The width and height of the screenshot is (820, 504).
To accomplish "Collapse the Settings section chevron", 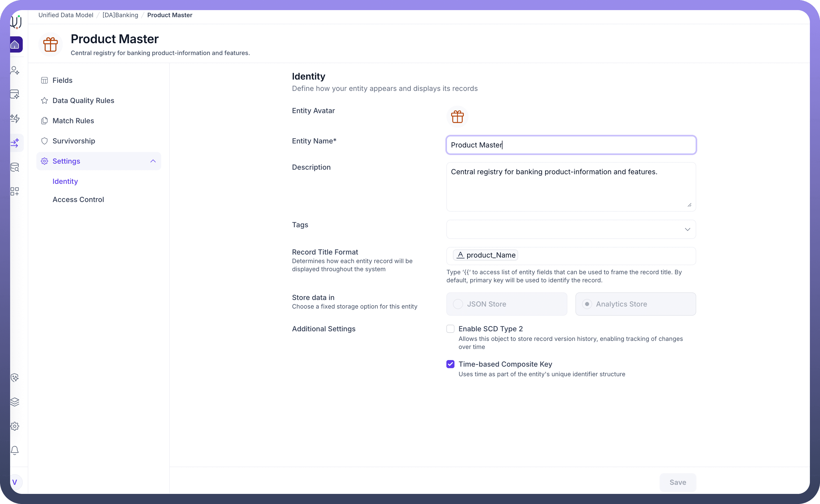I will pyautogui.click(x=153, y=161).
